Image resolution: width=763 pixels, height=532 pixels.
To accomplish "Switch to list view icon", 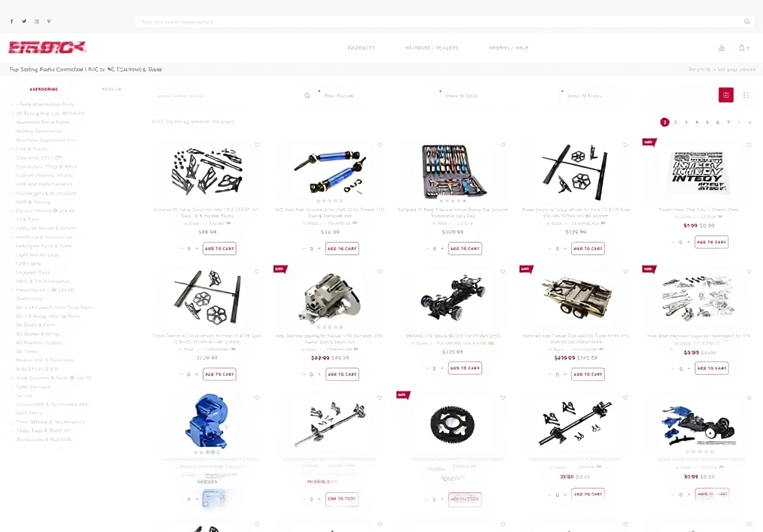I will point(746,95).
